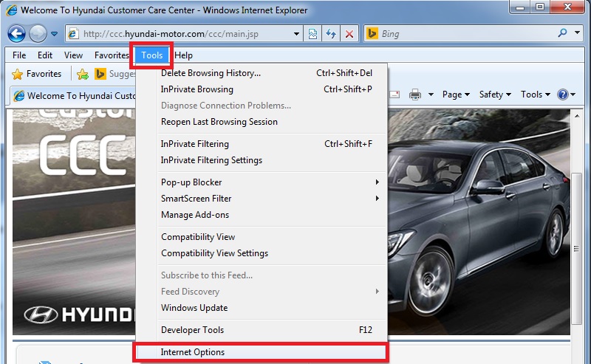Click the Back navigation arrow button
This screenshot has height=364, width=591.
click(16, 34)
